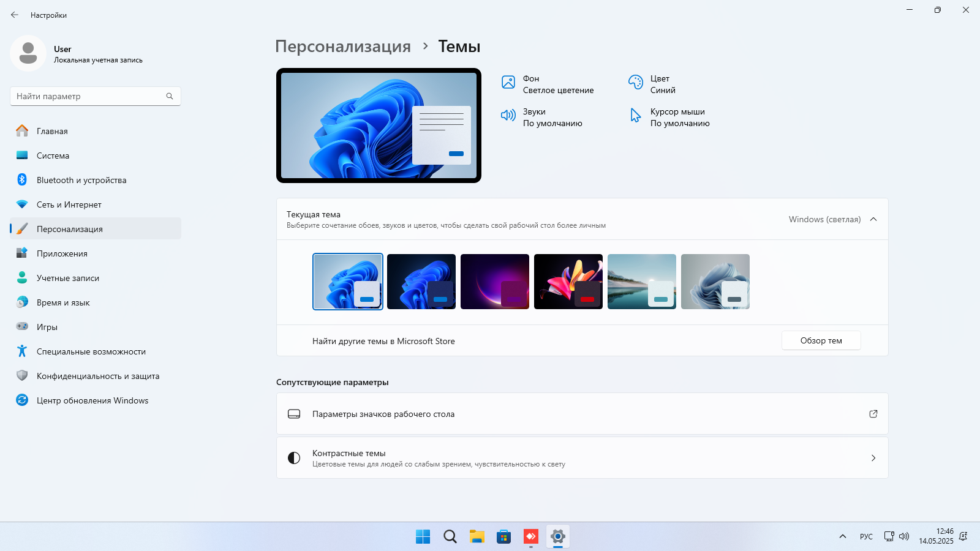Click the Курсор мыши pointer icon
980x551 pixels.
click(636, 115)
